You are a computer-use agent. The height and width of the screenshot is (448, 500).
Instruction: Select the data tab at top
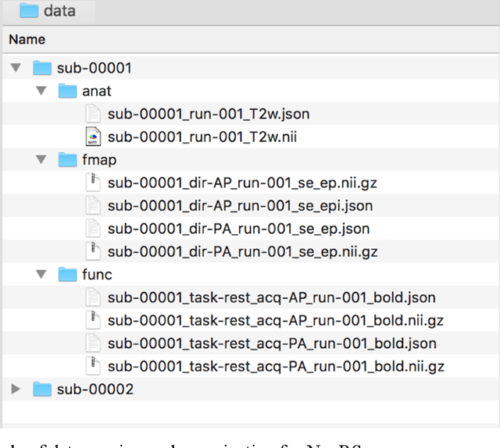pos(48,11)
